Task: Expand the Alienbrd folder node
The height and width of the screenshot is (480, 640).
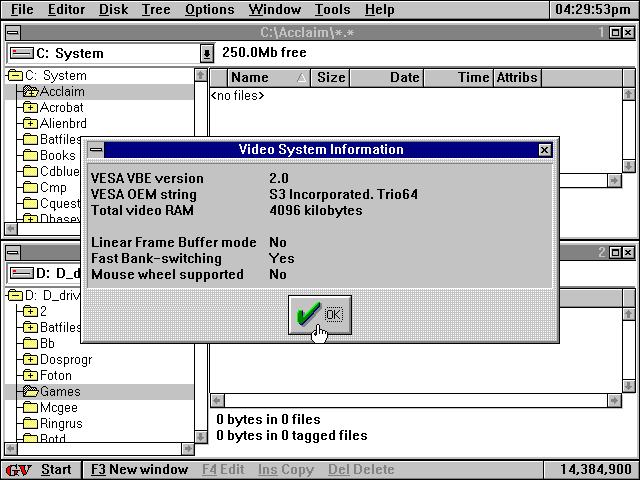Action: (x=30, y=124)
